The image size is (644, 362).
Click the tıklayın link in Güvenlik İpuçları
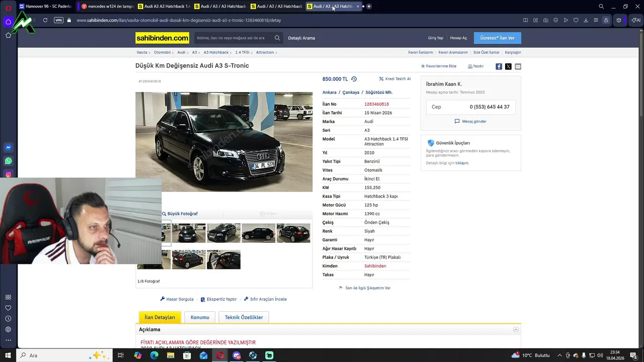(462, 163)
